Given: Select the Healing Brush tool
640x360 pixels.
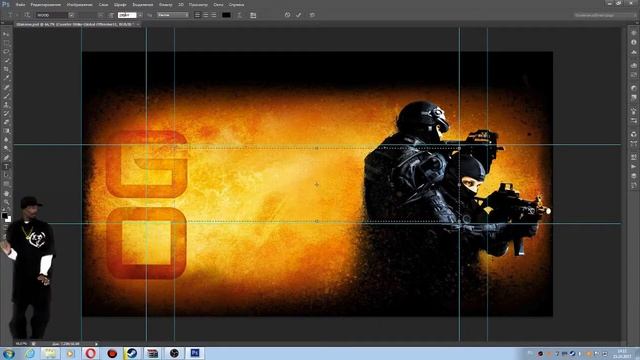Looking at the screenshot, I should pyautogui.click(x=7, y=87).
